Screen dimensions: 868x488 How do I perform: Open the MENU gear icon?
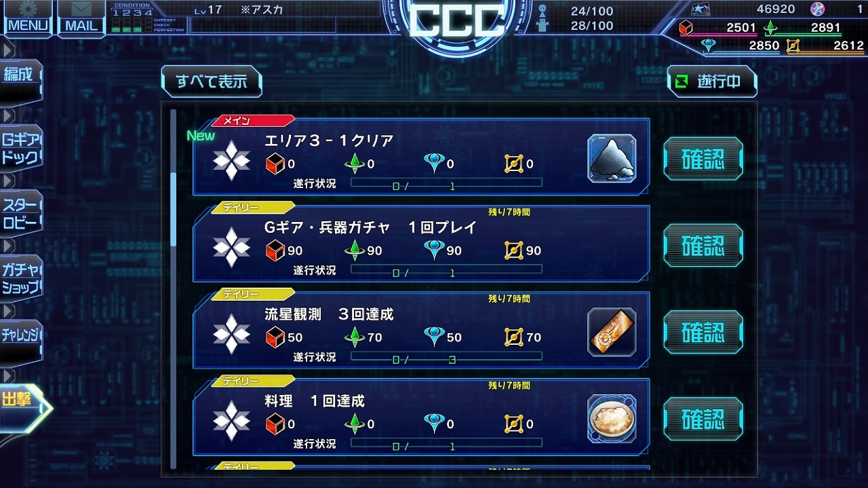(x=28, y=18)
